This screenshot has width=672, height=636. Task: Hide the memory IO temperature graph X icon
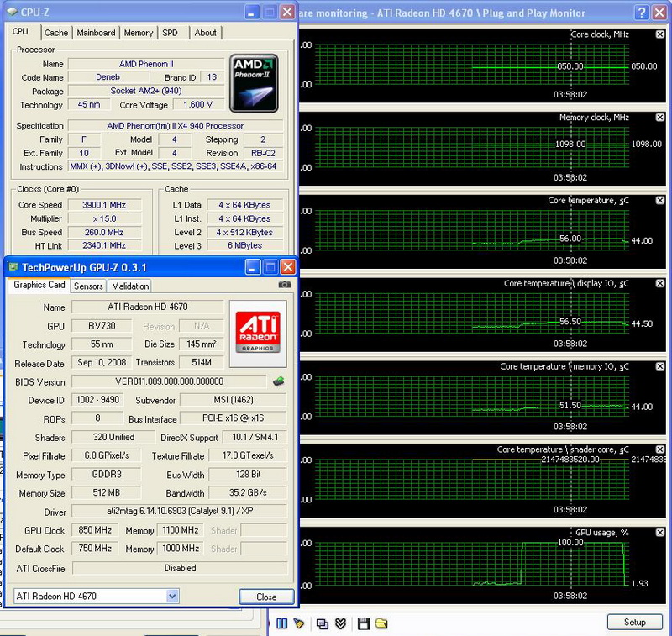click(660, 366)
